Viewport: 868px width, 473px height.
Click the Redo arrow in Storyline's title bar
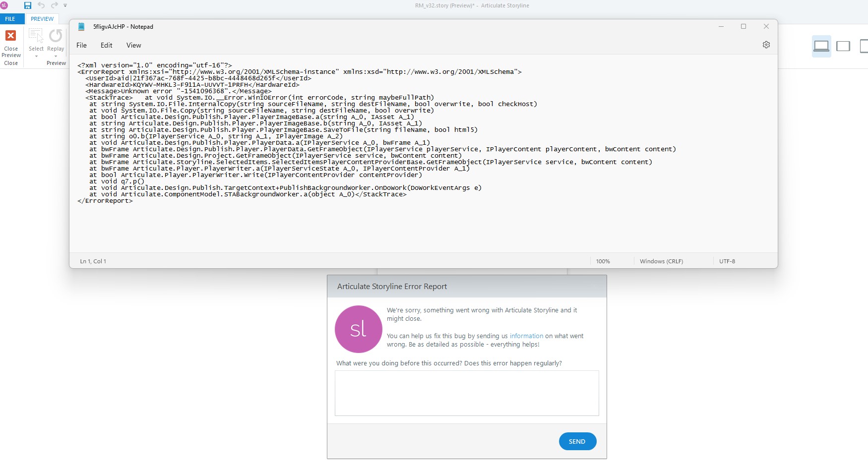[54, 5]
